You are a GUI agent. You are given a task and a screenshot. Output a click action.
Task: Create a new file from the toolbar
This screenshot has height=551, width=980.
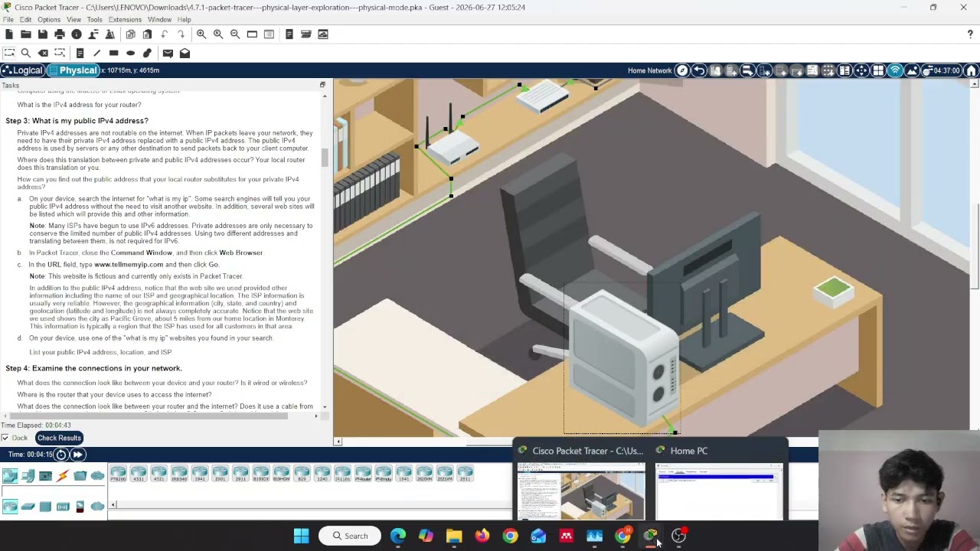(9, 34)
